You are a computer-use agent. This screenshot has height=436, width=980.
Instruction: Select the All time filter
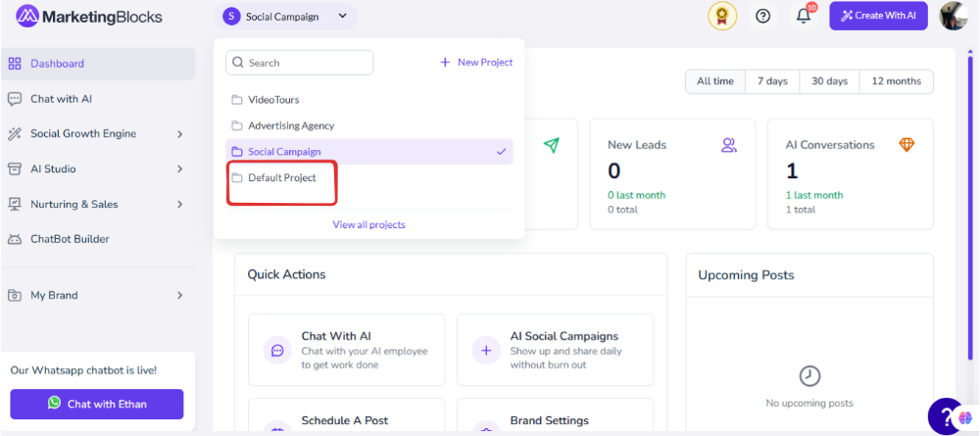coord(715,81)
